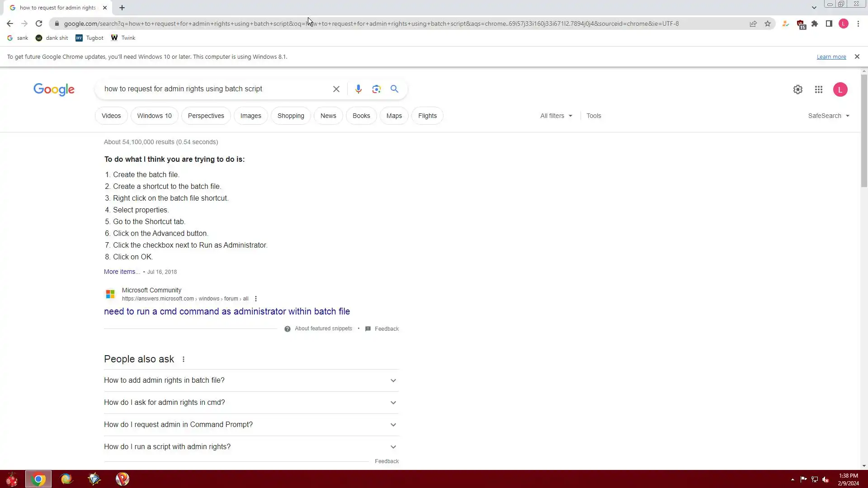
Task: Open Chrome extensions puzzle icon
Action: 815,23
